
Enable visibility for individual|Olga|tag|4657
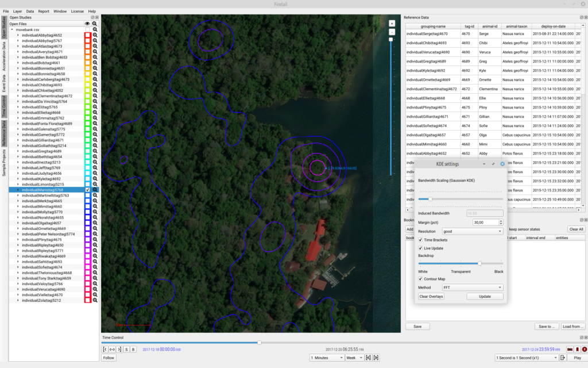tap(88, 223)
